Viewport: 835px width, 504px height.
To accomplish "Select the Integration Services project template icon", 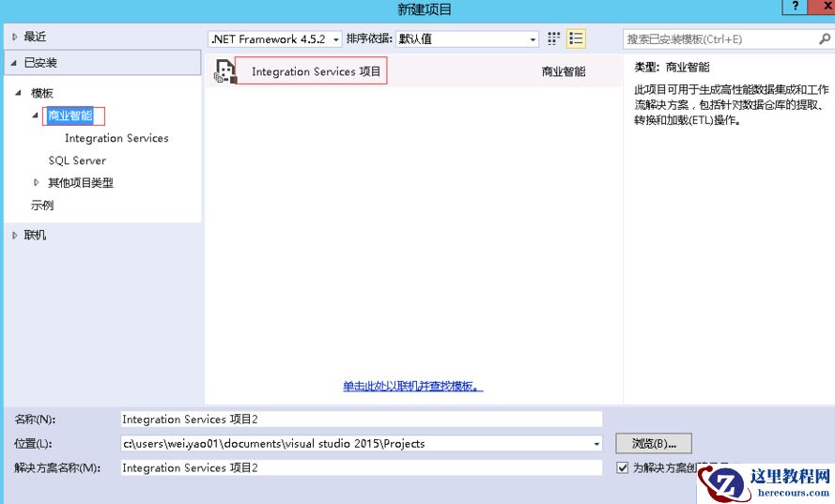I will [x=224, y=71].
